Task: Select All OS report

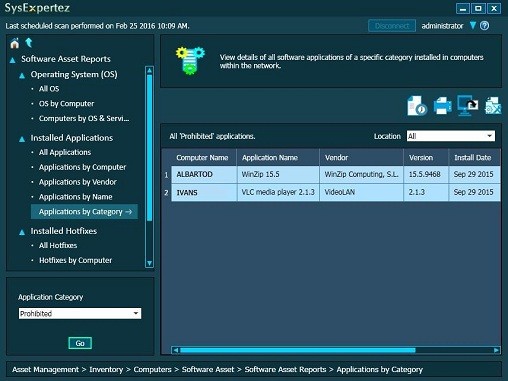Action: tap(49, 89)
